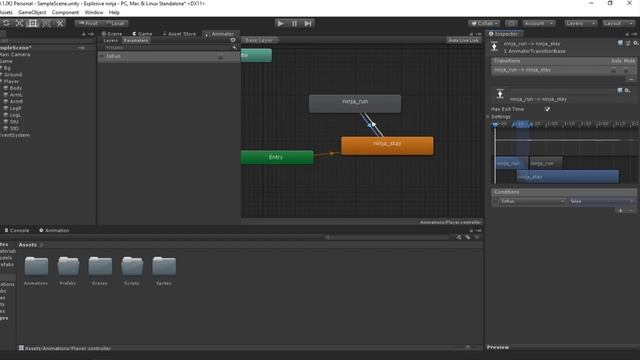
Task: Toggle the Auto Live Link button
Action: click(x=463, y=40)
